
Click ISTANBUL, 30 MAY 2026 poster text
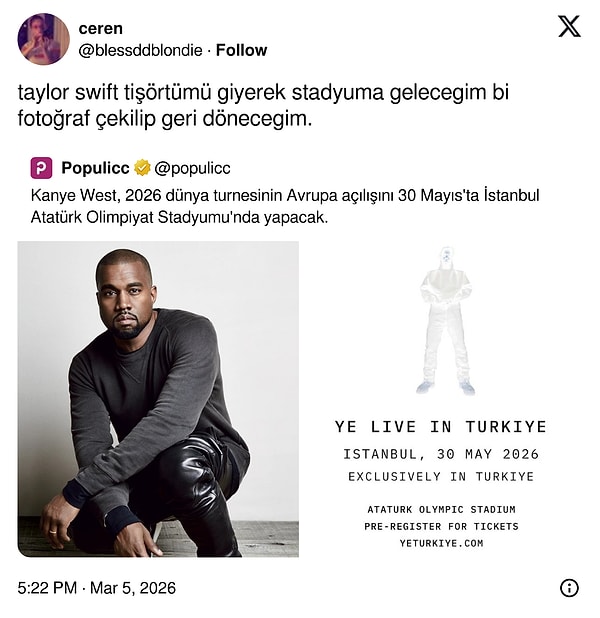[x=441, y=454]
